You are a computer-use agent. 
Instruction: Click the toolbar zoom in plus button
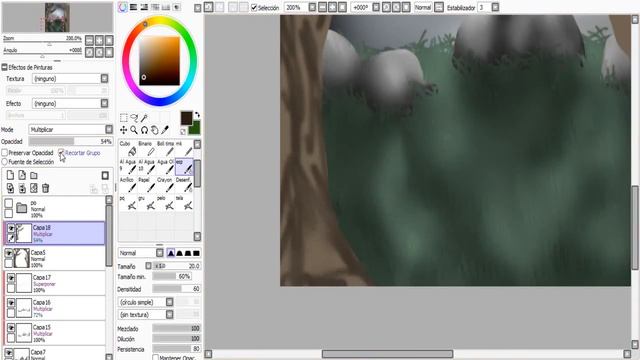coord(332,7)
